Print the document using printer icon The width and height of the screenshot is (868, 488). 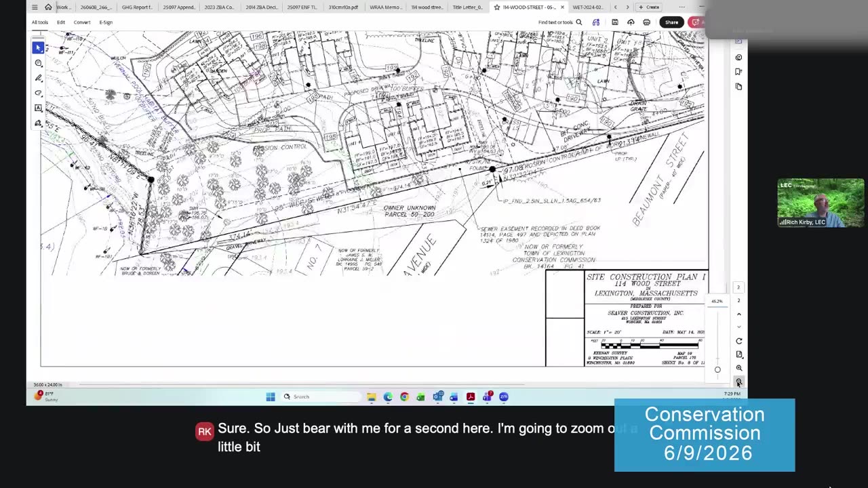(x=646, y=22)
